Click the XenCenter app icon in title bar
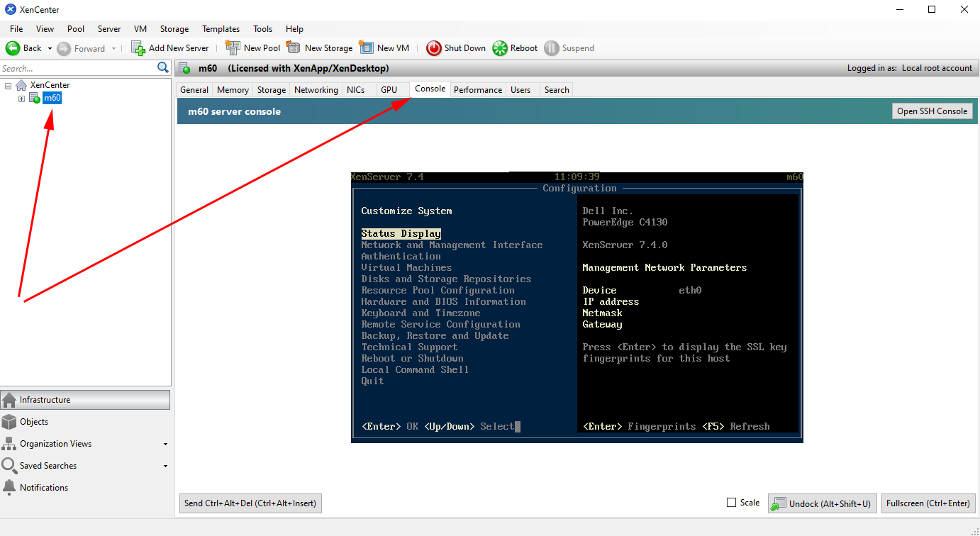Viewport: 980px width, 536px height. [x=11, y=10]
